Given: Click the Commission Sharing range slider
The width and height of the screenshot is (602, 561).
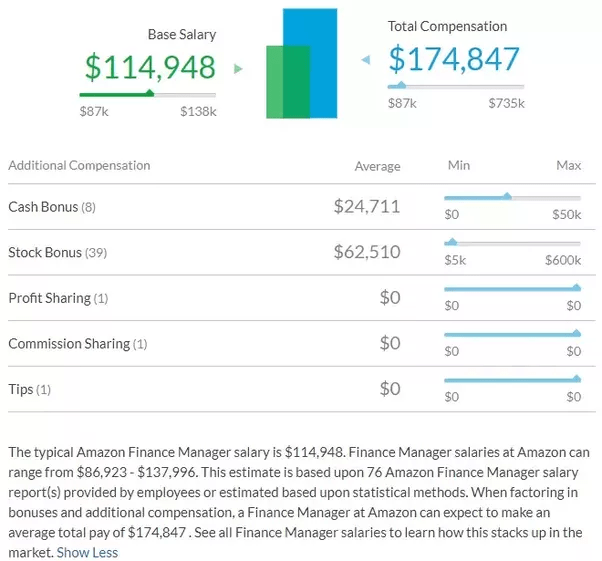Looking at the screenshot, I should (x=511, y=334).
